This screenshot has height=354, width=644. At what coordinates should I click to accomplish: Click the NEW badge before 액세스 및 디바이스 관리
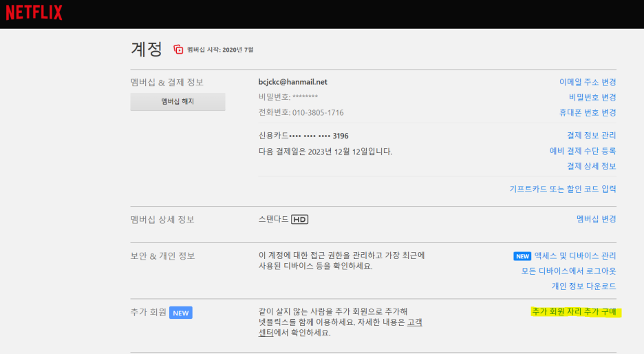pos(522,256)
